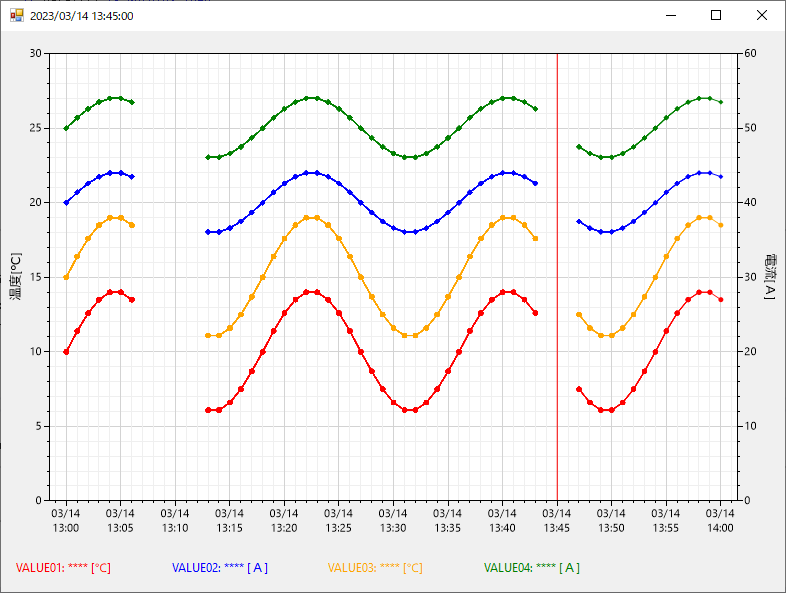Click the orange VALUE03 legend entry
Screen dimensions: 786x593
[375, 568]
